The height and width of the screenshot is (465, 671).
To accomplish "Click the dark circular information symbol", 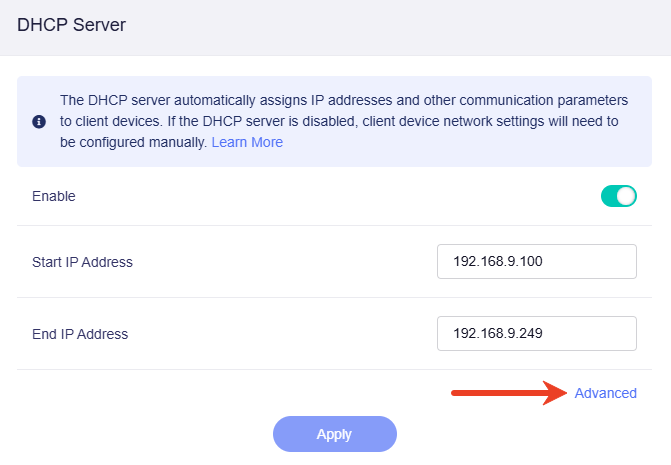I will [x=39, y=122].
